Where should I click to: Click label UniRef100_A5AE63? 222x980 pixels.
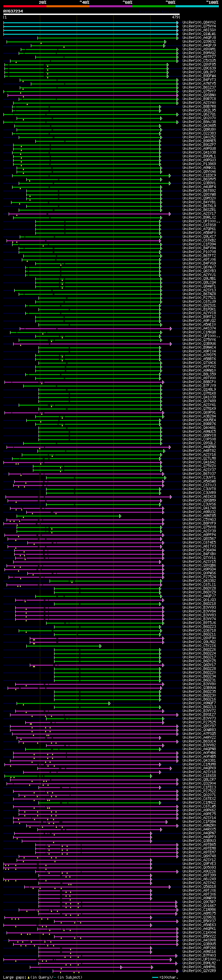(x=199, y=925)
